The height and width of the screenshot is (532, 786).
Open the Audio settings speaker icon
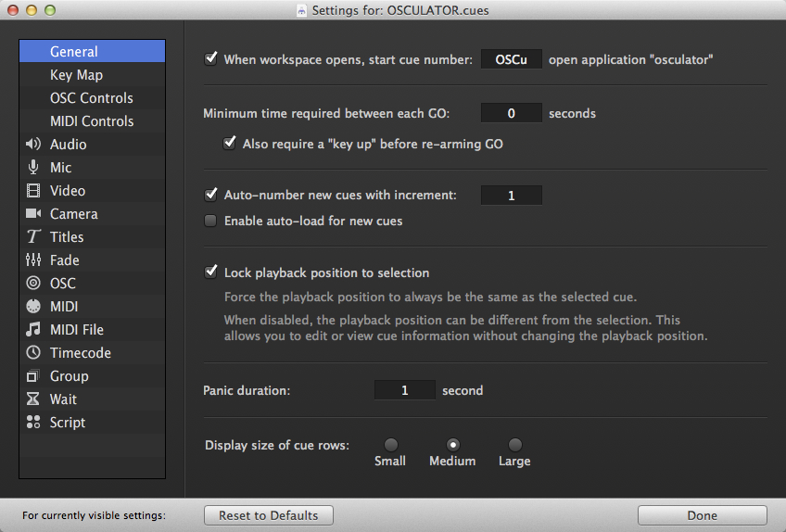click(x=33, y=145)
